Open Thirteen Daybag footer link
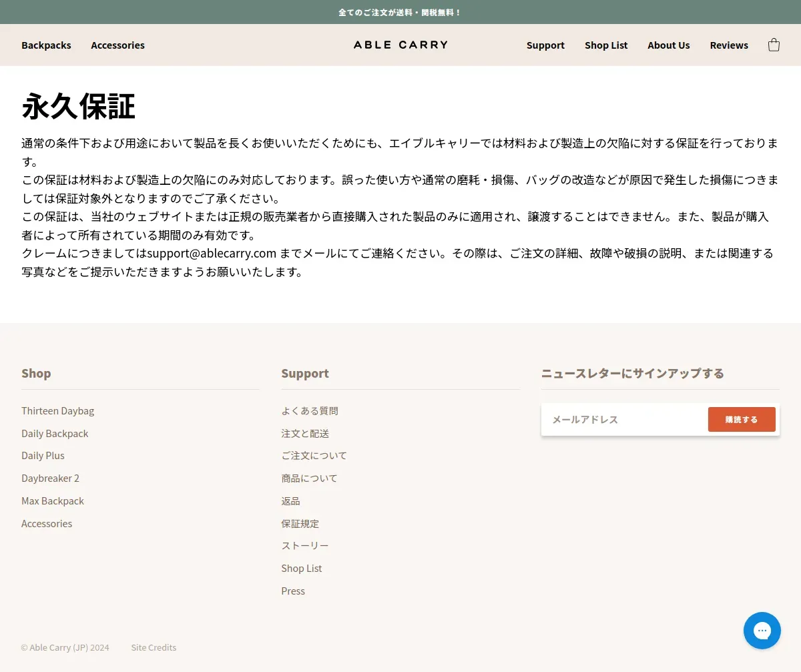This screenshot has width=801, height=672. click(x=57, y=411)
